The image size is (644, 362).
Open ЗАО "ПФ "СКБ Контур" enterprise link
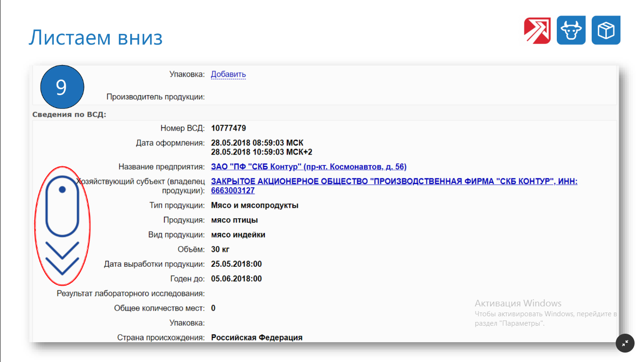click(x=309, y=167)
